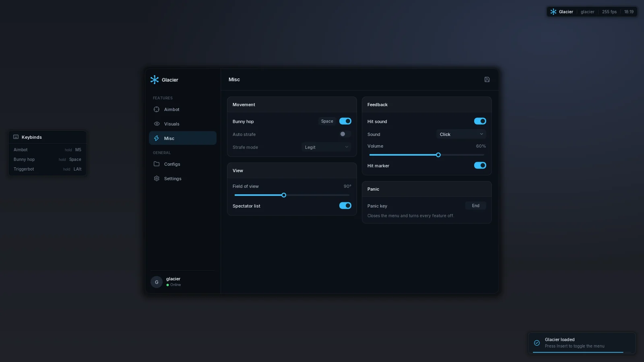
Task: Click the Volume slider handle
Action: coord(438,155)
